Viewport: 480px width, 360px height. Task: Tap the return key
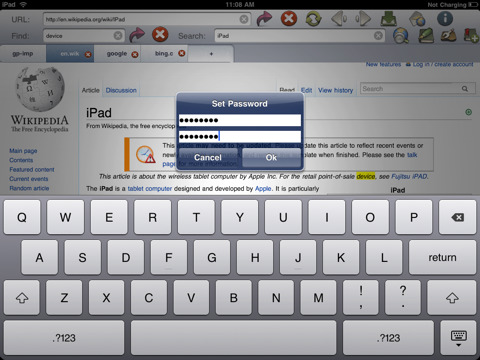[x=442, y=257]
